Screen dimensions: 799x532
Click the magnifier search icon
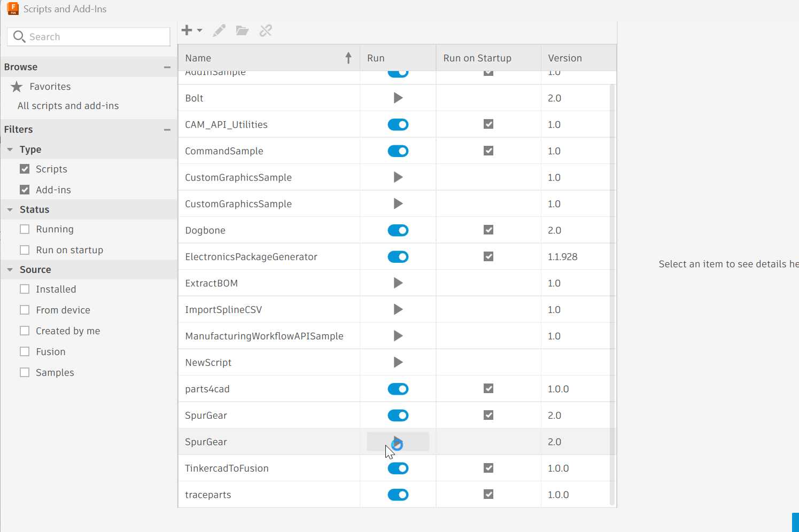[19, 36]
